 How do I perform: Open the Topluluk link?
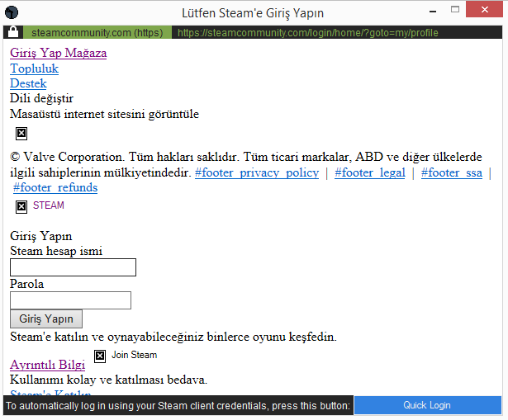pos(35,68)
